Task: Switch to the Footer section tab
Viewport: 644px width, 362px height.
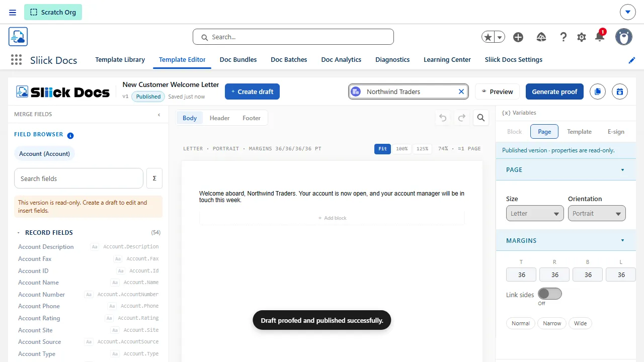Action: pos(252,118)
